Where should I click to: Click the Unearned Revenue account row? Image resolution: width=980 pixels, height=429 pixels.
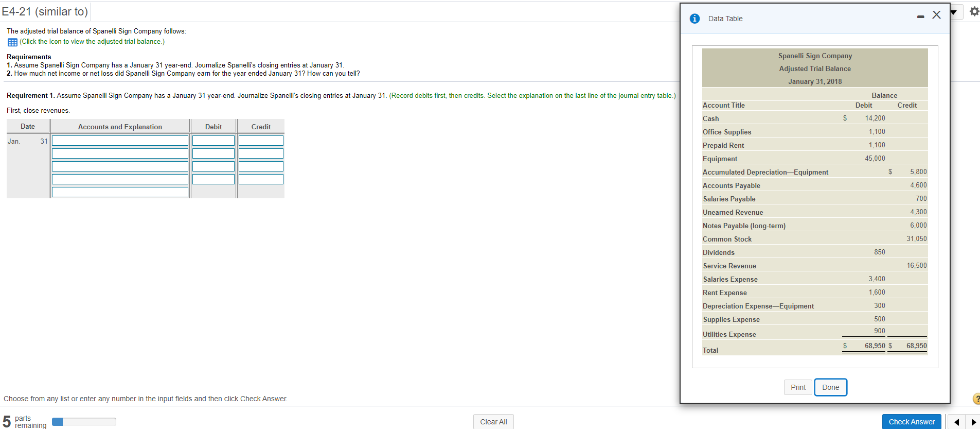point(815,212)
